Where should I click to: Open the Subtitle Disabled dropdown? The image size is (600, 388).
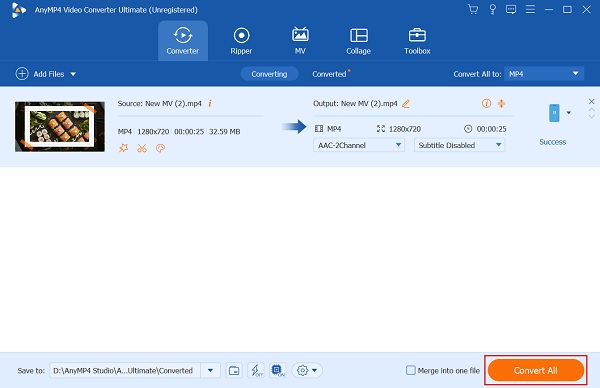(x=459, y=145)
